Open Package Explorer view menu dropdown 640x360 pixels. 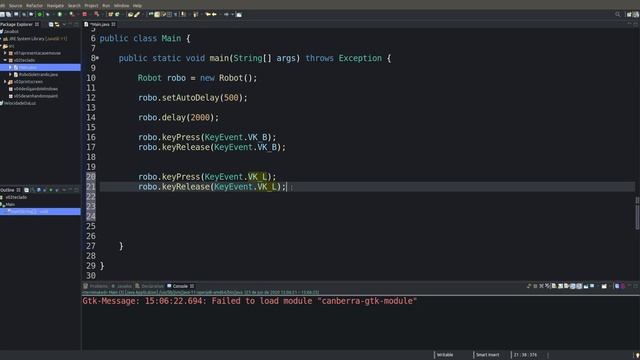64,24
